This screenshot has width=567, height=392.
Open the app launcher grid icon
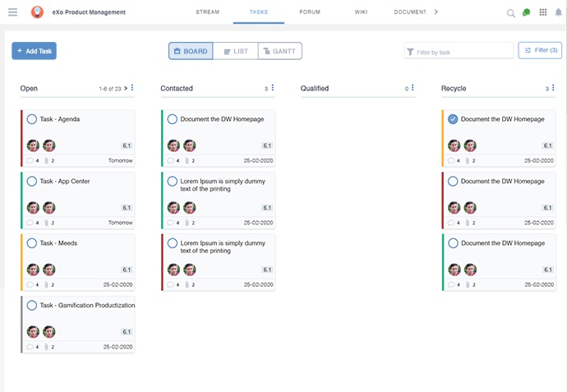tap(542, 12)
